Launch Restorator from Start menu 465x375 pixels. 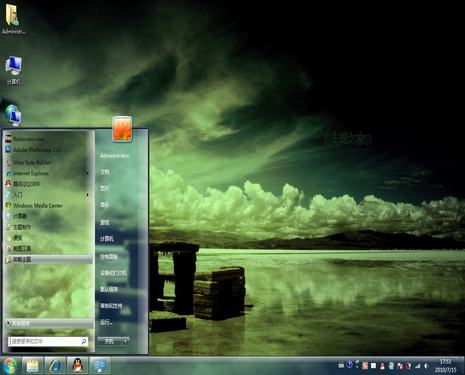tap(48, 139)
